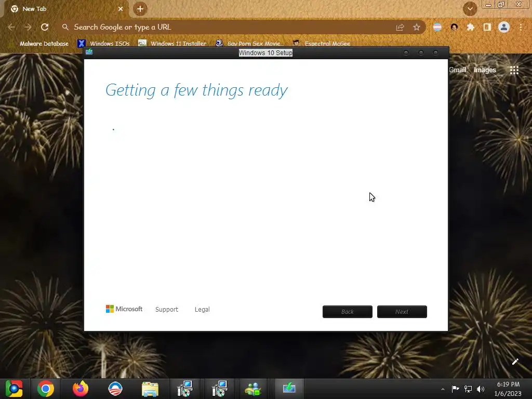This screenshot has width=532, height=399.
Task: Open volume speaker tray icon
Action: (481, 389)
